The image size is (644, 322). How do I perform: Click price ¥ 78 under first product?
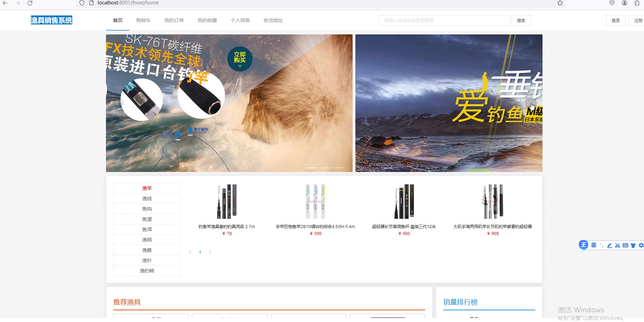coord(227,234)
